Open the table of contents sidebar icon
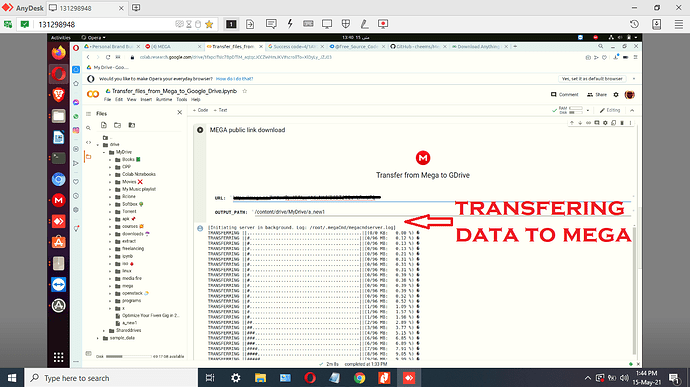Viewport: 690px width, 387px height. (x=88, y=114)
